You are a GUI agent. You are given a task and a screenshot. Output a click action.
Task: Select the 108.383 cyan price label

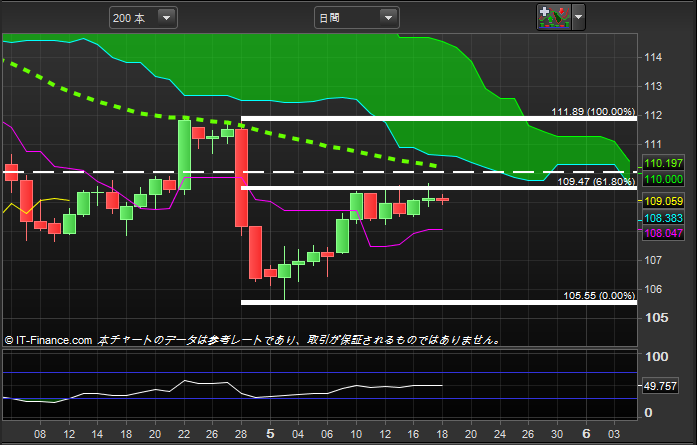click(663, 218)
